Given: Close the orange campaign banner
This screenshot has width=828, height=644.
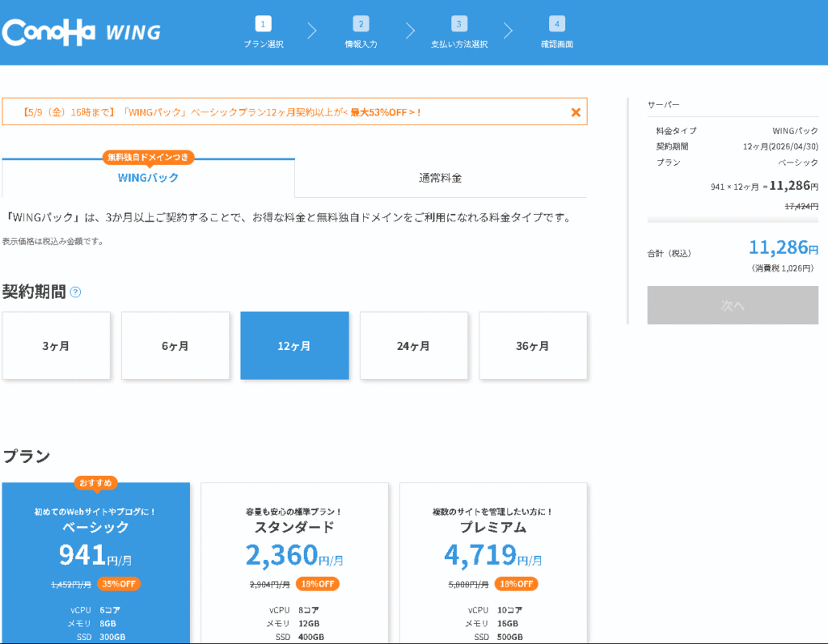Looking at the screenshot, I should coord(576,112).
